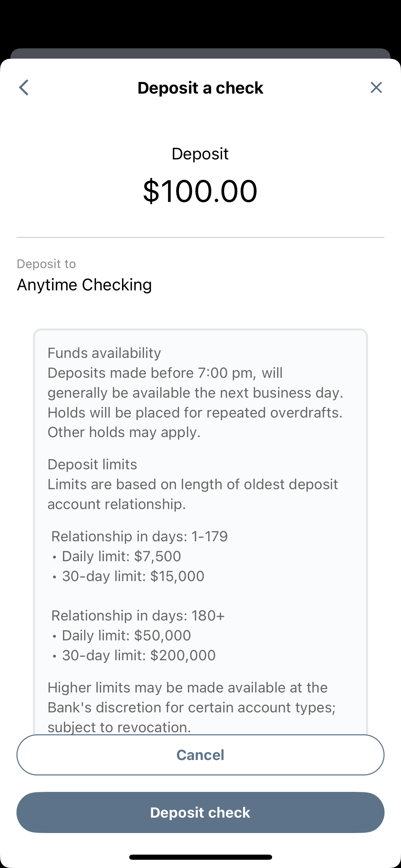Tap the Deposit to label
401x868 pixels.
coord(47,264)
